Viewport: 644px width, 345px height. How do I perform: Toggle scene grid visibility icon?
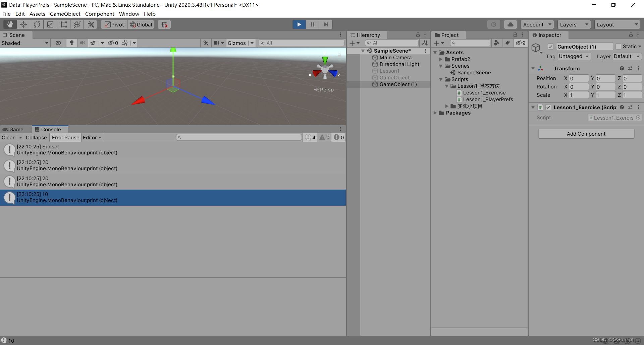[125, 43]
